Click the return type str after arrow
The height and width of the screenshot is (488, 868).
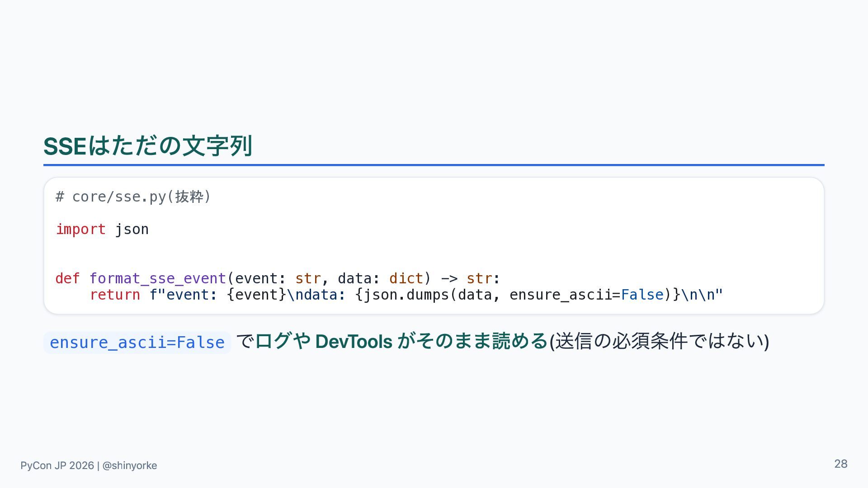point(479,278)
